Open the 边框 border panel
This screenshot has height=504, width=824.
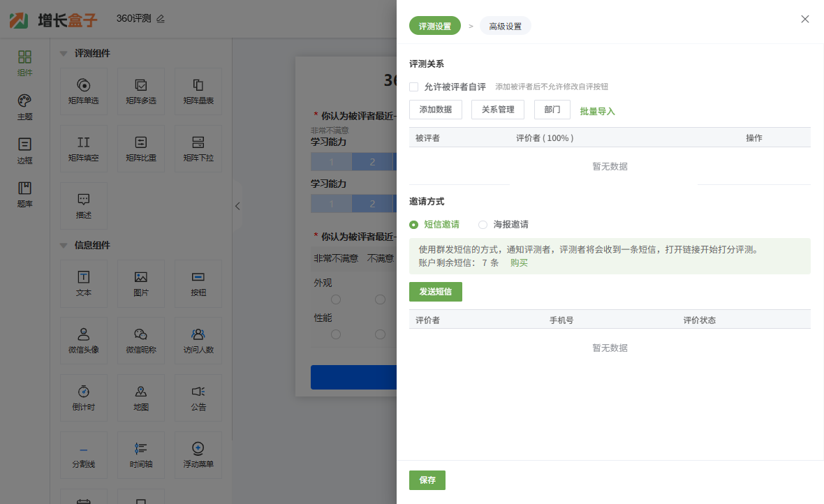(24, 151)
